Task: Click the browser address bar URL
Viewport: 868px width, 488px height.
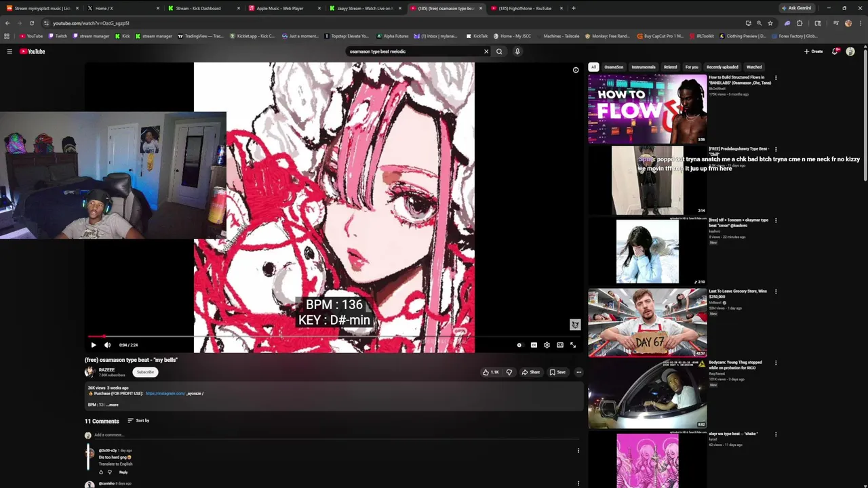Action: [x=91, y=23]
